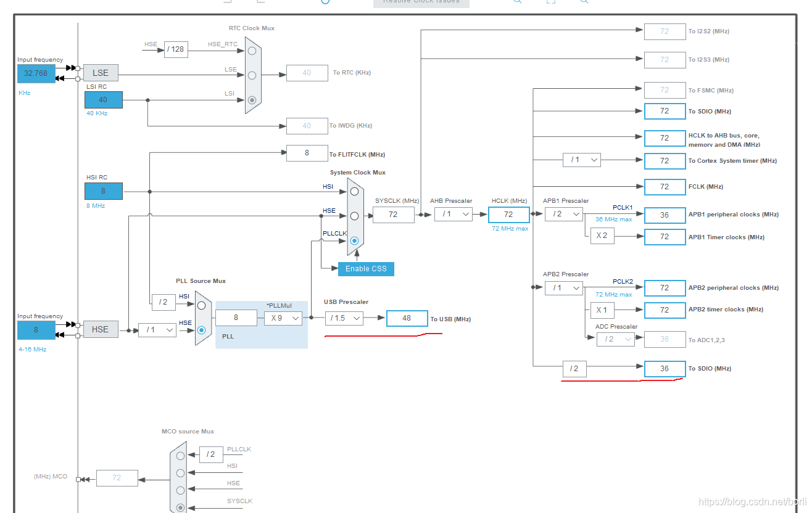Open the AHB Prescaler dropdown
The height and width of the screenshot is (513, 812).
454,214
